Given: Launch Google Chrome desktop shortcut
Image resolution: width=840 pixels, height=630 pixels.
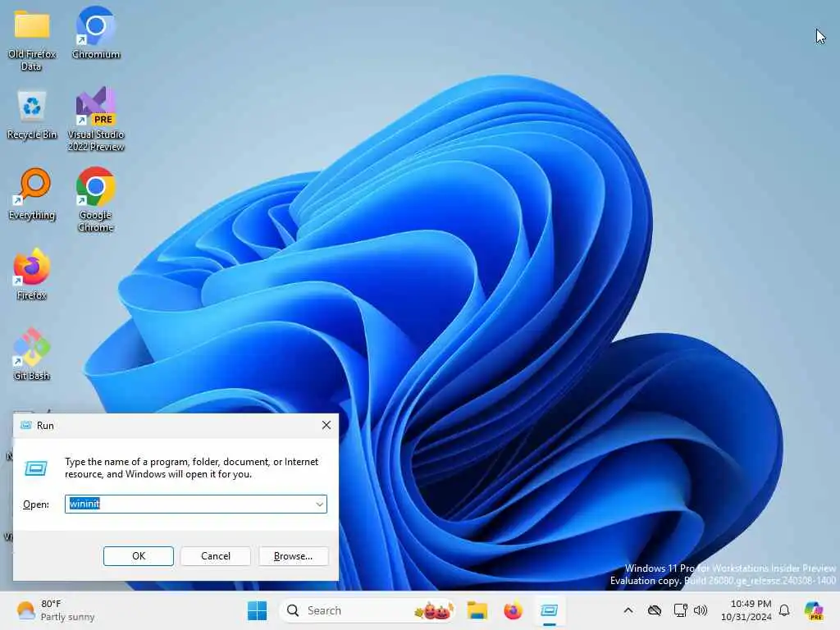Looking at the screenshot, I should (x=96, y=200).
